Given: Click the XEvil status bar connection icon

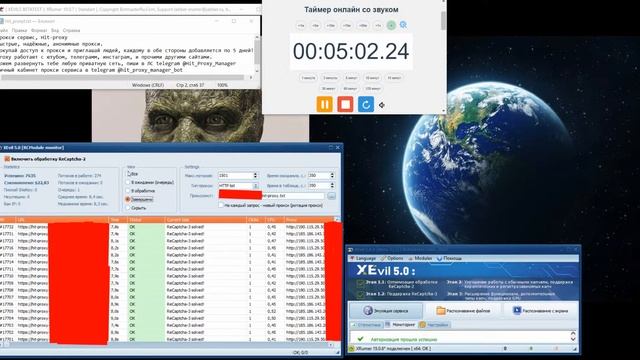Looking at the screenshot, I should tap(351, 349).
